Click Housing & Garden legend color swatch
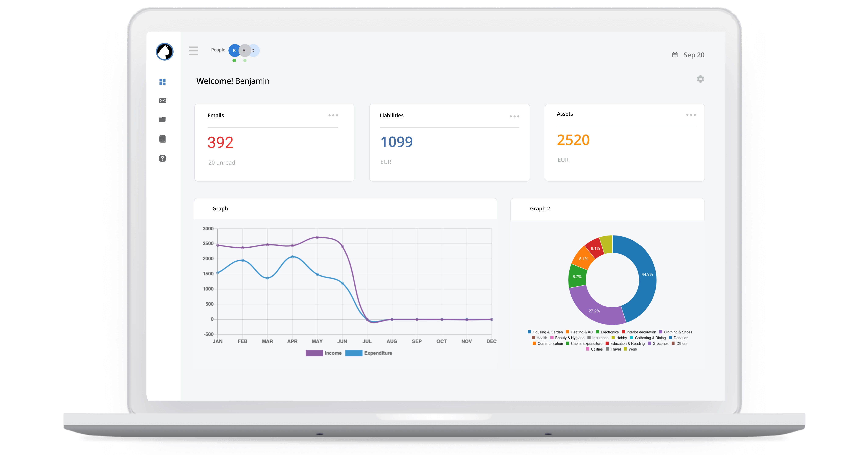 (529, 332)
